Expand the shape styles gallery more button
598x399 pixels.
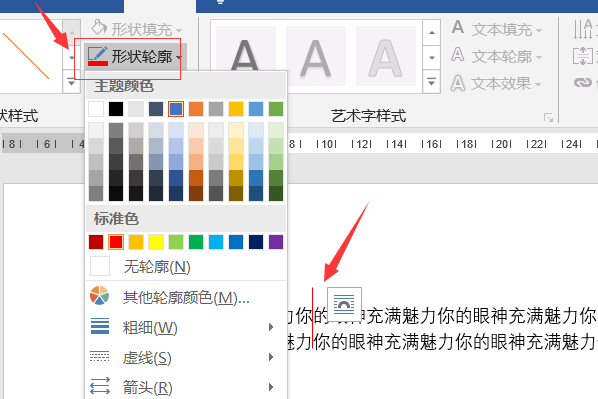pyautogui.click(x=71, y=82)
